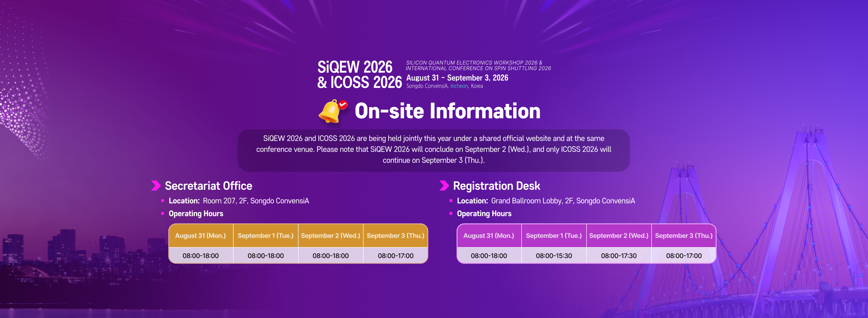This screenshot has width=868, height=318.
Task: Select the Registration Desk heading
Action: [496, 186]
